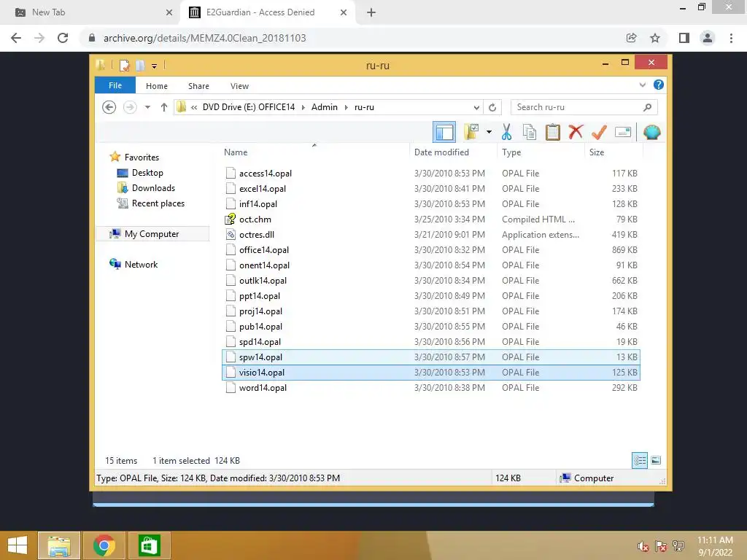Switch to large icons view icon
The height and width of the screenshot is (560, 747).
click(656, 460)
